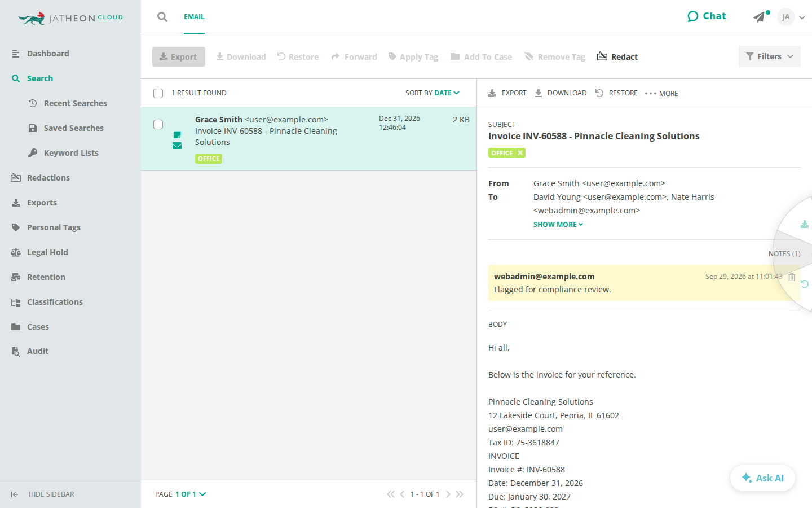Go to Exports in sidebar
The image size is (812, 508).
coord(34,203)
